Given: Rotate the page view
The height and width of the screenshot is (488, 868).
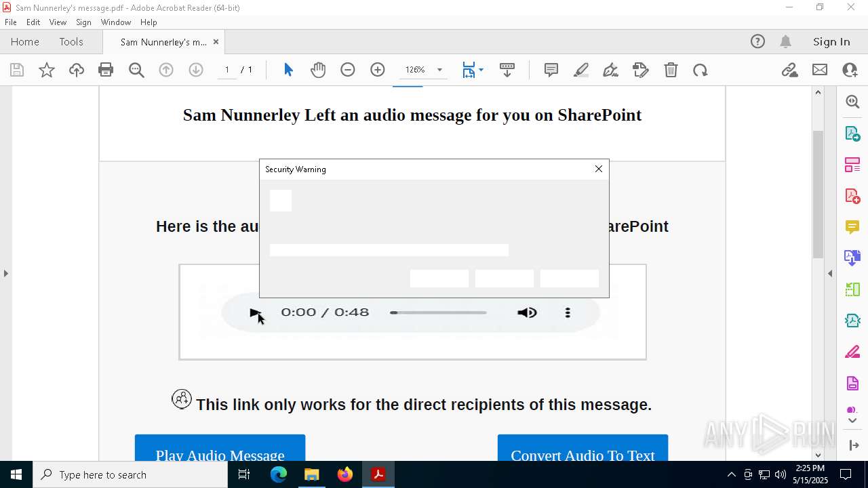Looking at the screenshot, I should pyautogui.click(x=701, y=70).
